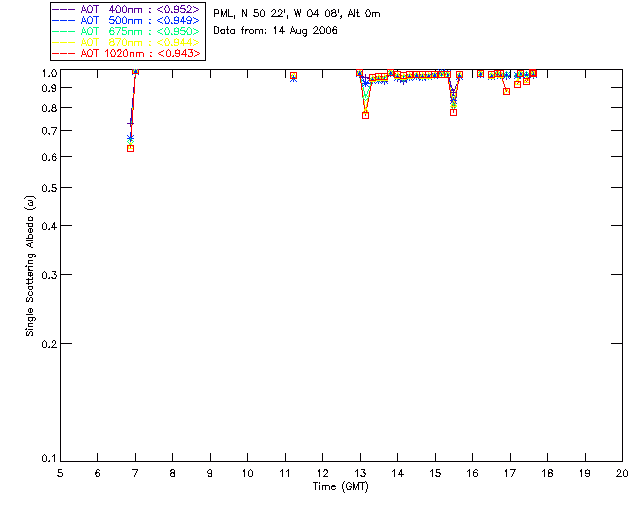
Task: Click y-axis tick label 0.3
Action: [49, 275]
